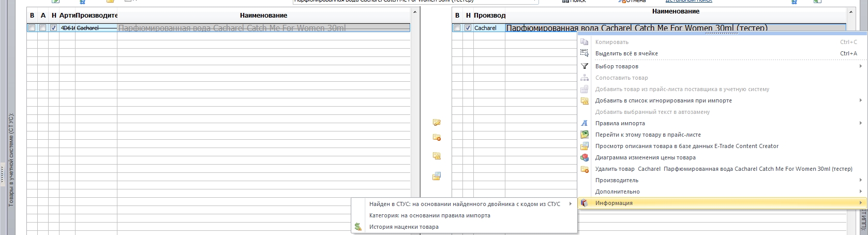Viewport: 868px width, 235px height.
Task: Click right table scrollbar up arrow
Action: tap(851, 12)
